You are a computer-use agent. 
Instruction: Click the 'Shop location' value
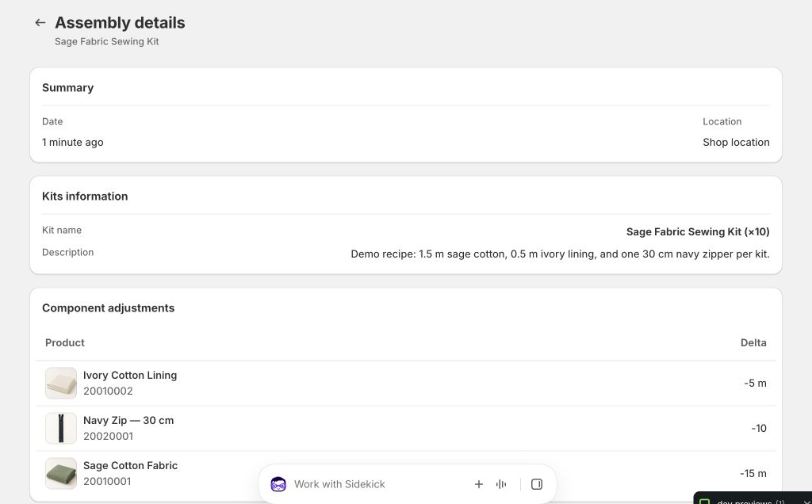pos(736,143)
